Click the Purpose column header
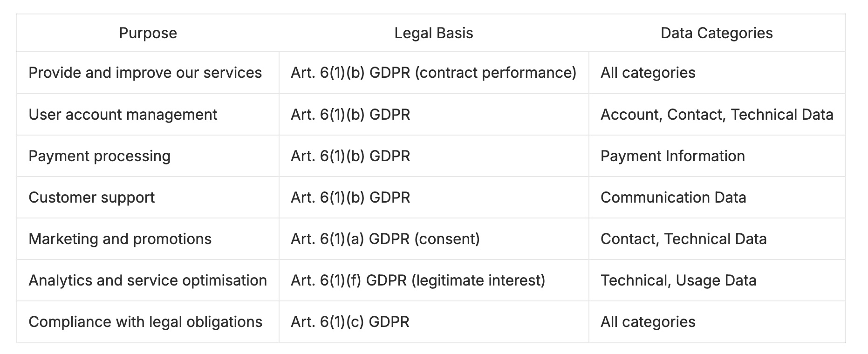Viewport: 868px width, 354px height. 148,33
